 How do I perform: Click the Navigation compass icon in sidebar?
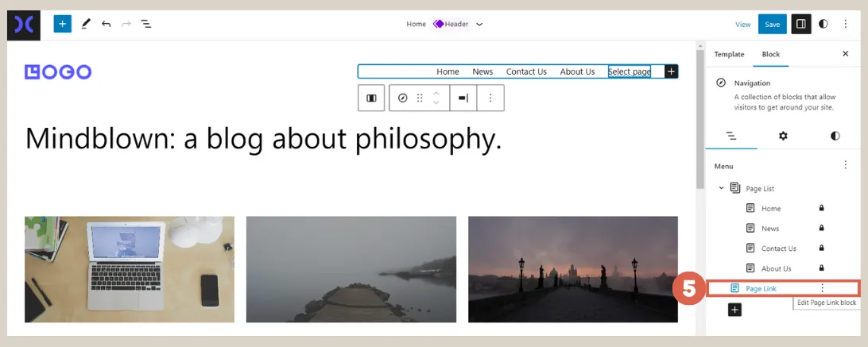click(721, 83)
